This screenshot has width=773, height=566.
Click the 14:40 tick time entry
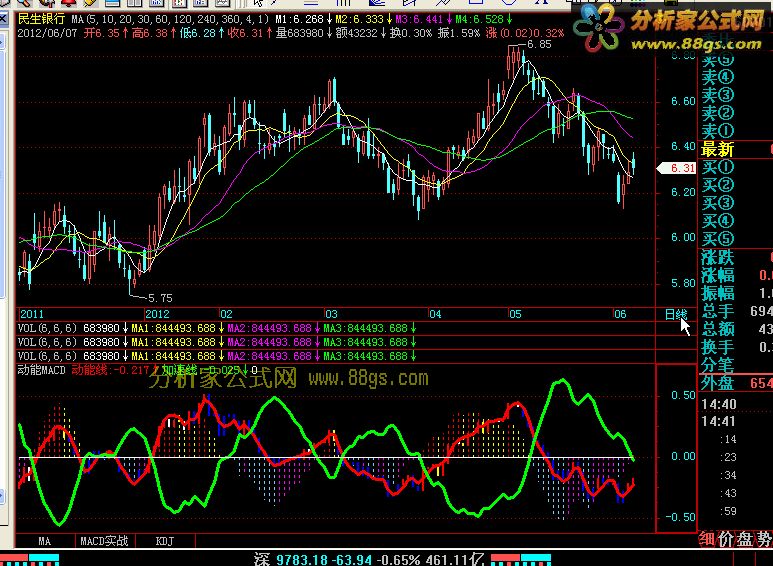(x=719, y=405)
